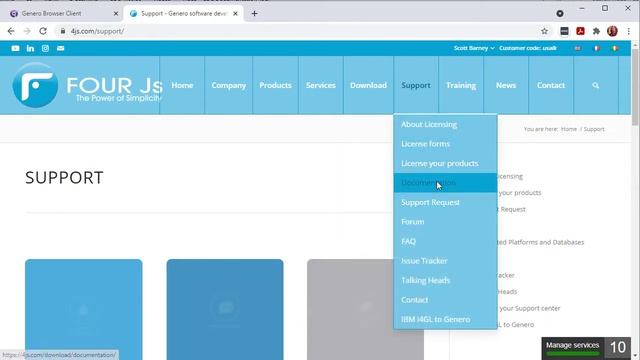The height and width of the screenshot is (360, 640).
Task: Click the red PDF extension icon
Action: [x=580, y=31]
